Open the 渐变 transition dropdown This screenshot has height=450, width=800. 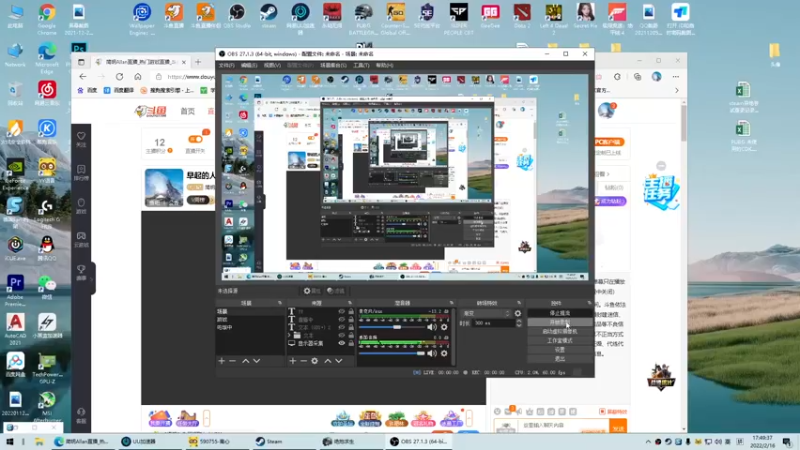486,313
